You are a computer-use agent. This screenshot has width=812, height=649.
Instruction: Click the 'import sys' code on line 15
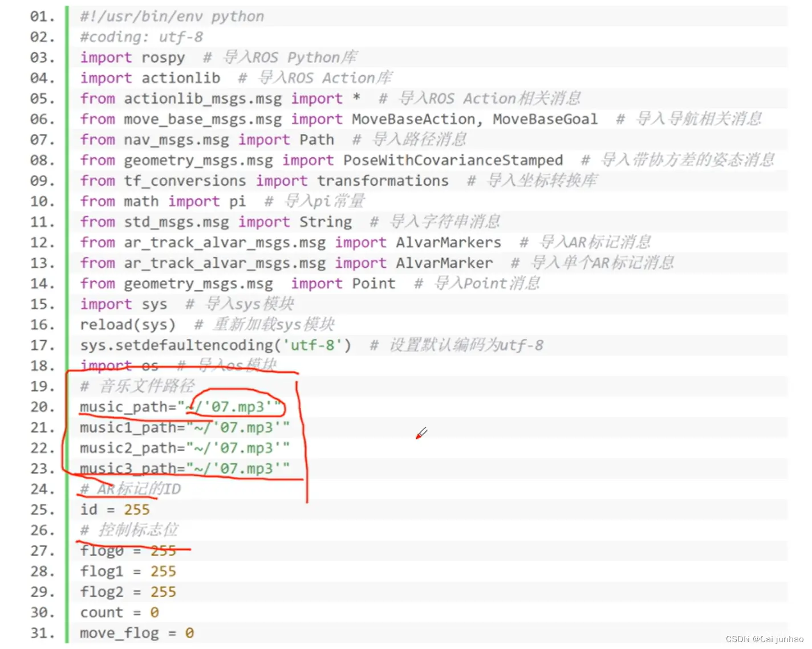124,304
